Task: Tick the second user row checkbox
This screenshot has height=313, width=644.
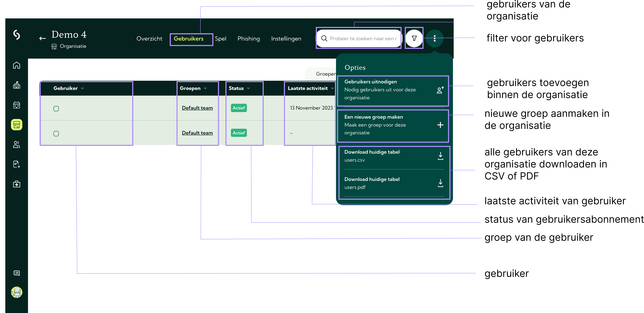Action: (x=56, y=134)
